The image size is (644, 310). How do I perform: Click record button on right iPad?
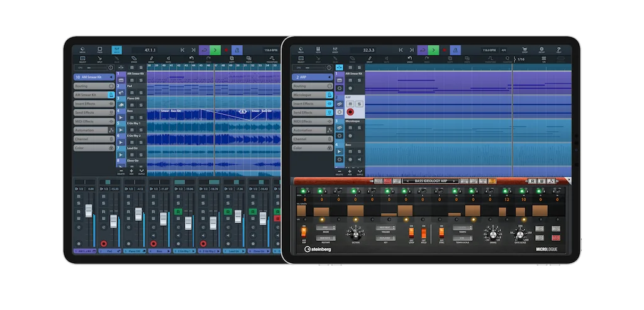point(445,50)
